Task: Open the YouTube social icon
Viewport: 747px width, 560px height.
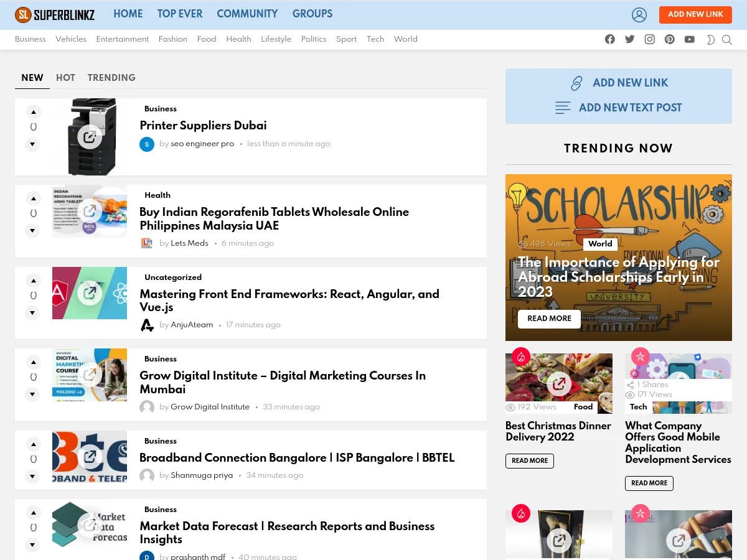Action: [689, 39]
